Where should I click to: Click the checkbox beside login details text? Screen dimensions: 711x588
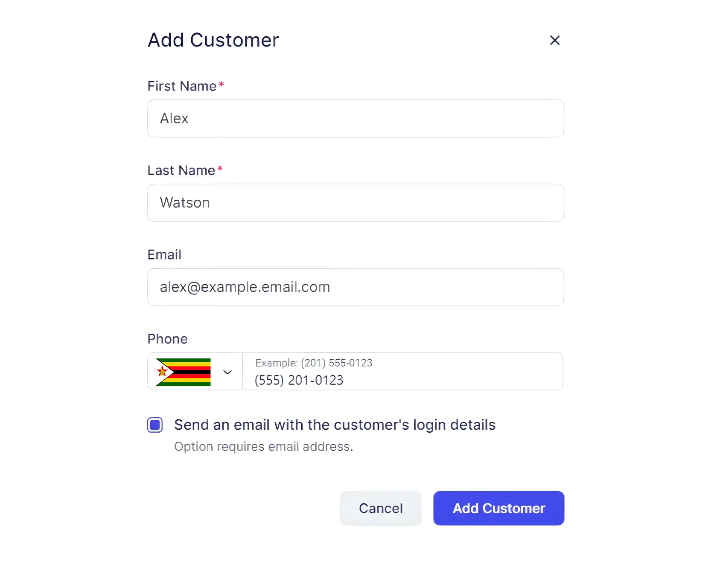click(x=154, y=425)
